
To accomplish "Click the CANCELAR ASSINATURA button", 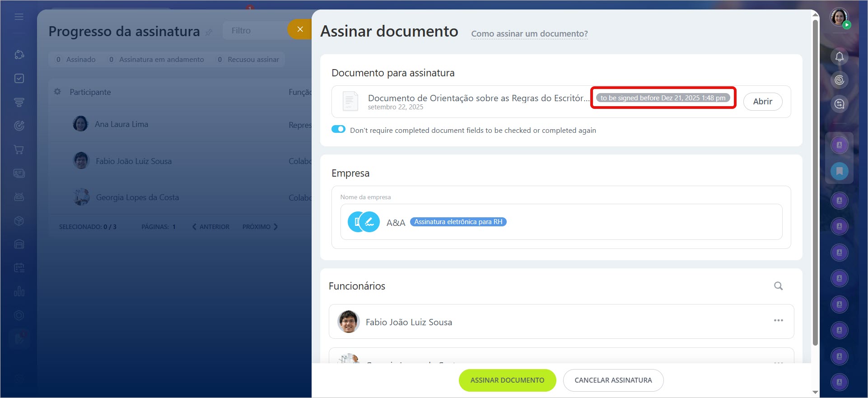I will (x=613, y=380).
